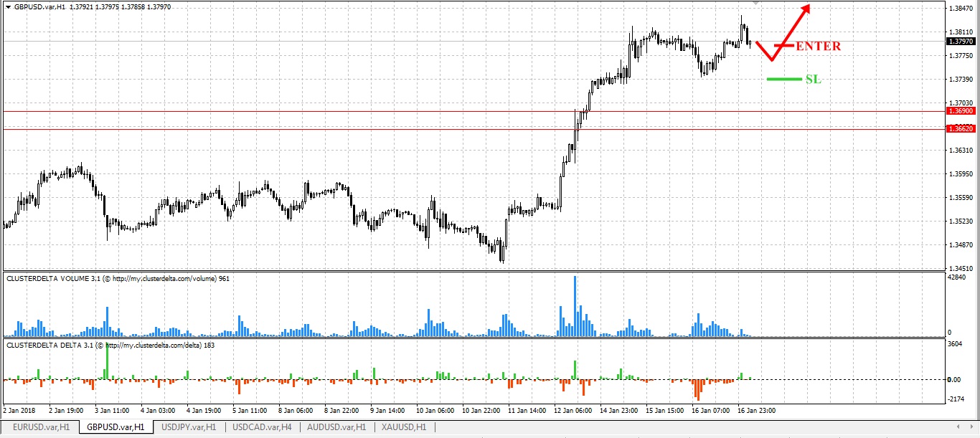Switch to the XAUUSD,H1 chart tab
Viewport: 980px width, 438px height.
(404, 427)
